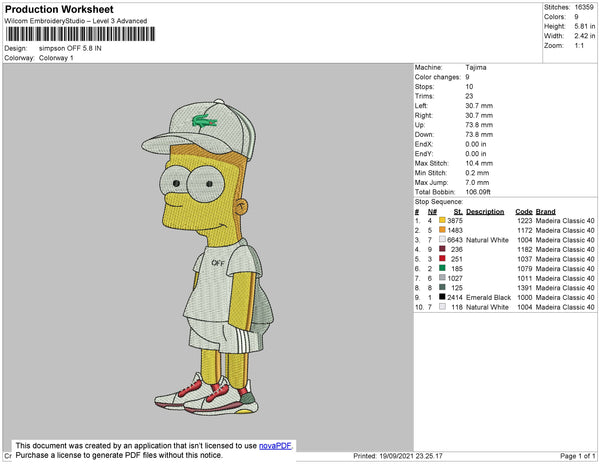Click the 'Code' column header
Viewport: 600px width, 464px height.
click(524, 212)
